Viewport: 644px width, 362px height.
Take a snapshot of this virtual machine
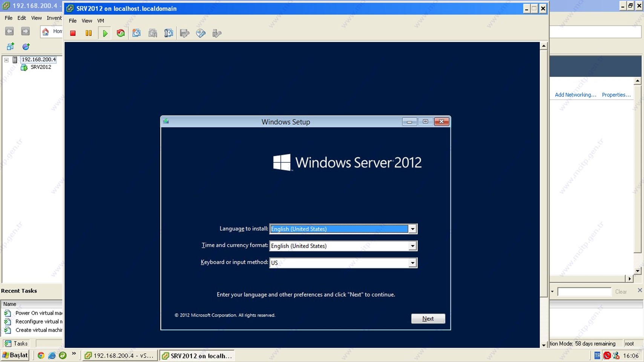(136, 33)
